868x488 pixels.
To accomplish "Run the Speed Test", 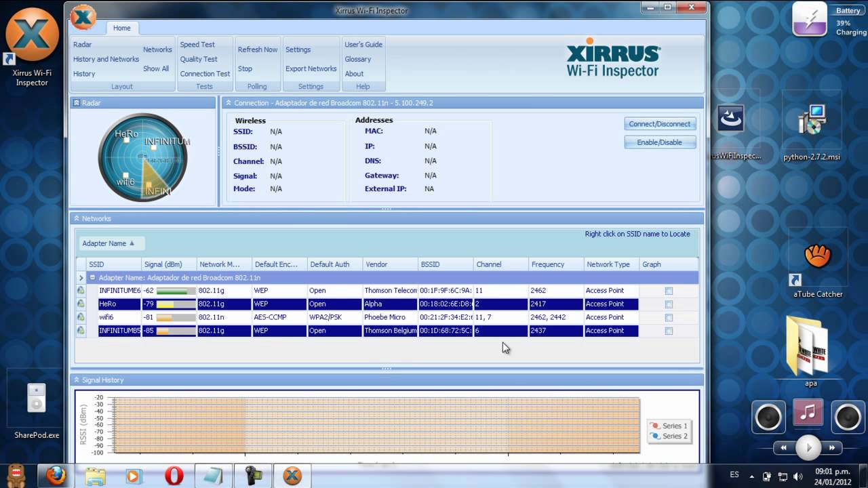I will click(197, 45).
